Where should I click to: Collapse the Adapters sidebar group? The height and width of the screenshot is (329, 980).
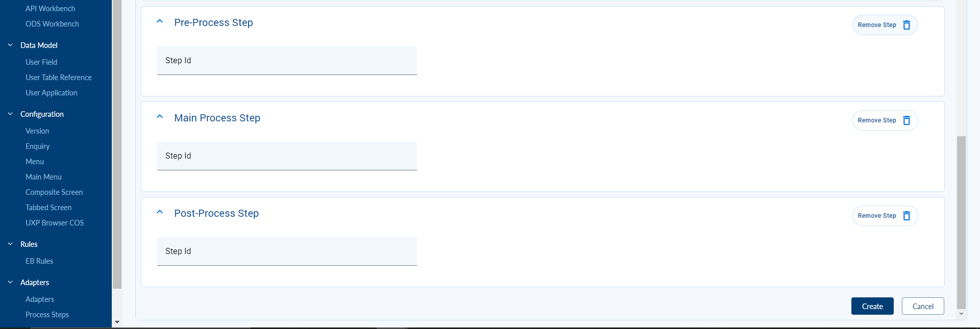point(10,283)
